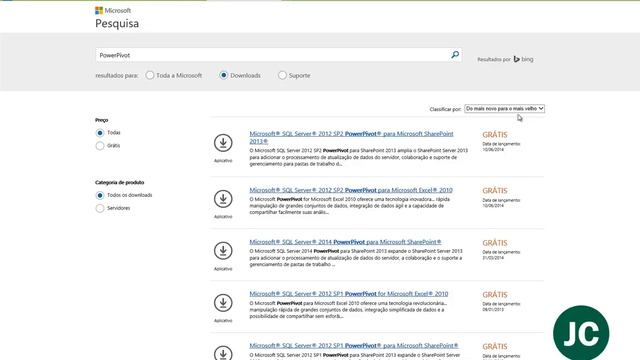Viewport: 640px width, 360px height.
Task: Select Todos os downloads category
Action: pyautogui.click(x=100, y=196)
